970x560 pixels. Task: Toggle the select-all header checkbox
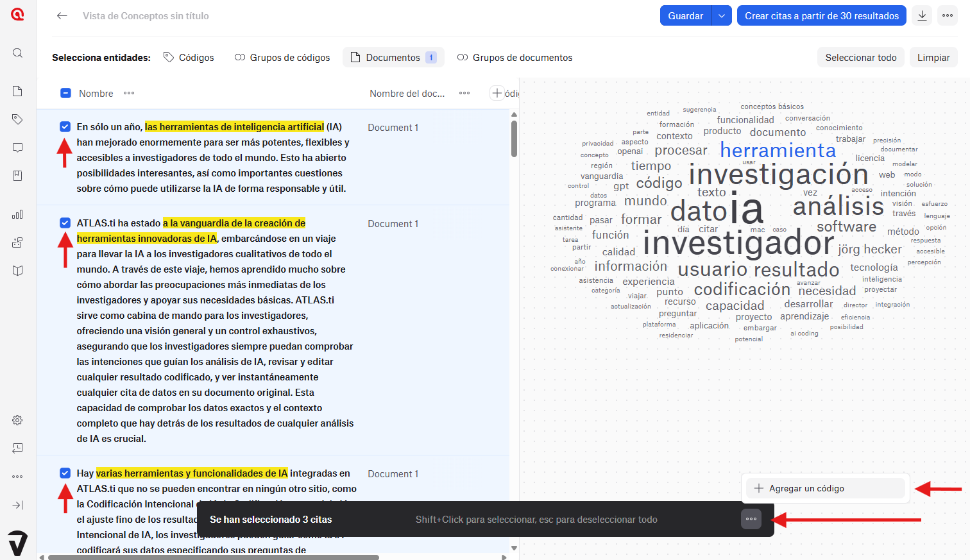(x=65, y=93)
